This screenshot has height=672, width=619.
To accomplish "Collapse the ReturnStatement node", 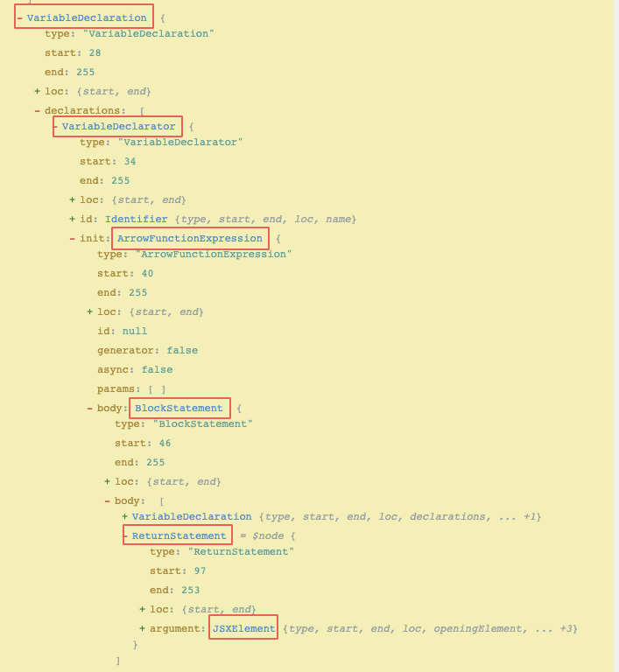I will tap(126, 535).
